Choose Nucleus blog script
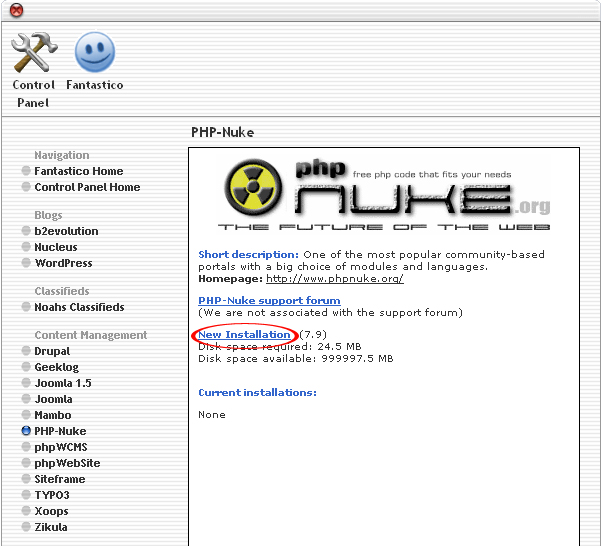Viewport: 602px width, 546px height. tap(56, 247)
